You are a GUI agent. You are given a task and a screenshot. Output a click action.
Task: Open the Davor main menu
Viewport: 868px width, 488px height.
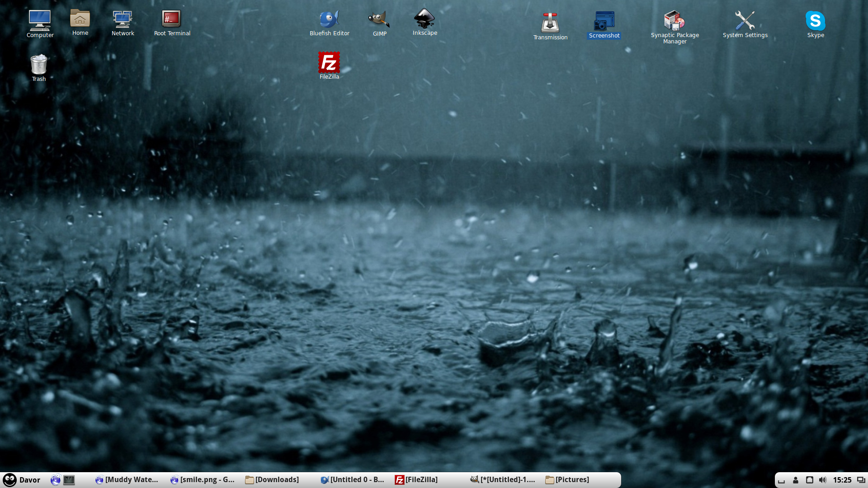[x=22, y=480]
